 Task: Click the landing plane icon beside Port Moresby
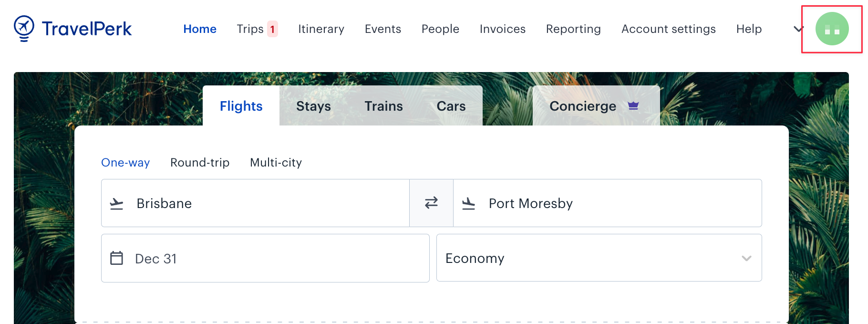pos(469,204)
